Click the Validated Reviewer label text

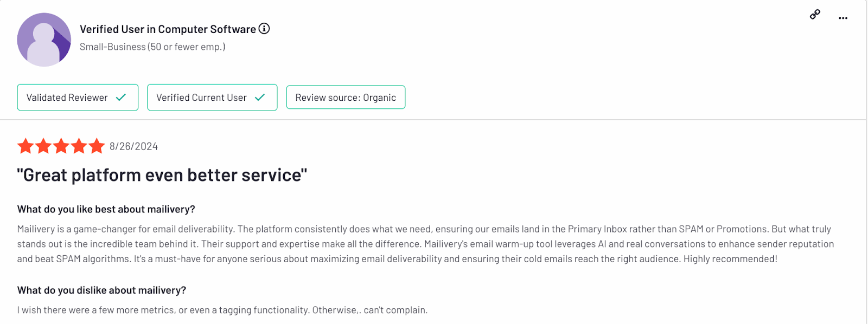coord(67,98)
